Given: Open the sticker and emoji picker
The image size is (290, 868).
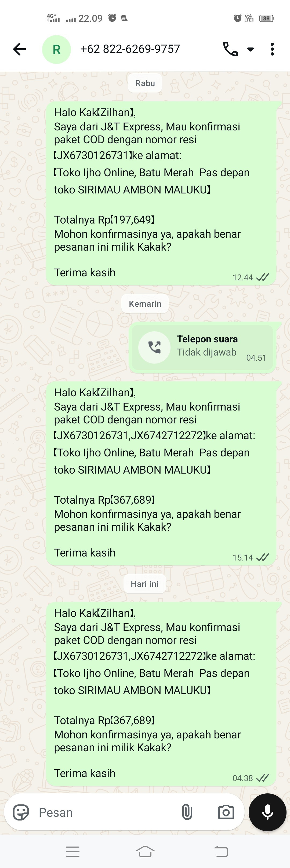Looking at the screenshot, I should click(x=21, y=812).
